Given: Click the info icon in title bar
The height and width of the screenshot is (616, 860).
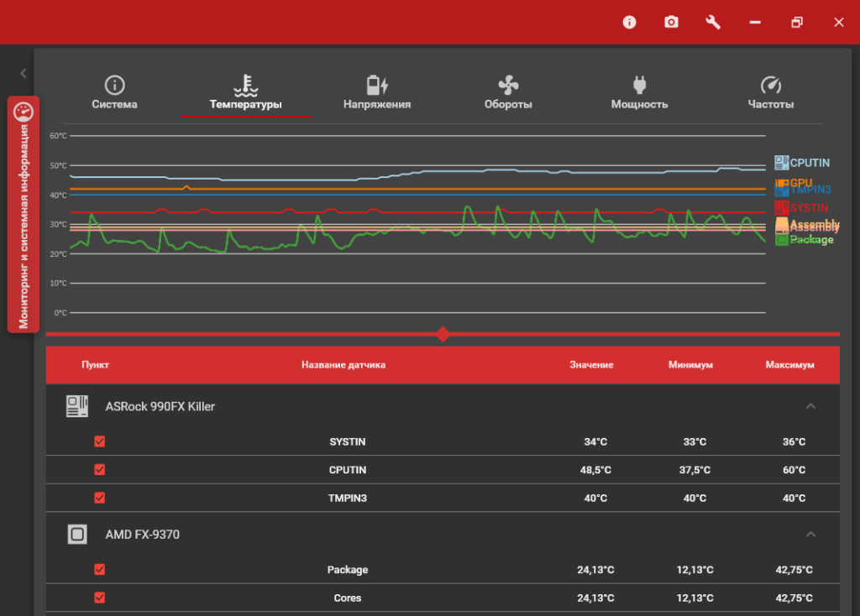Looking at the screenshot, I should coord(629,23).
